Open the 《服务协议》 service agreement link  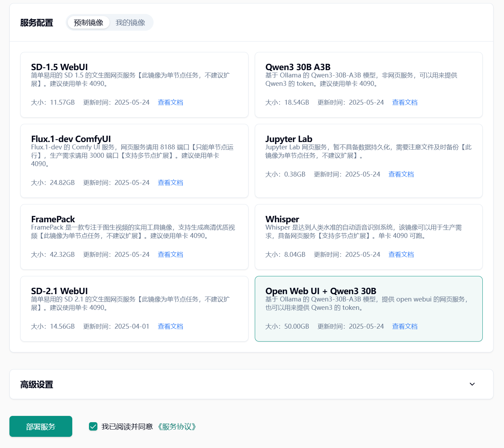click(177, 427)
